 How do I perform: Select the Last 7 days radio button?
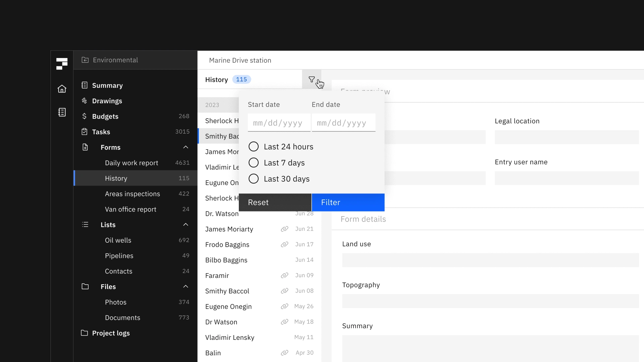point(254,163)
